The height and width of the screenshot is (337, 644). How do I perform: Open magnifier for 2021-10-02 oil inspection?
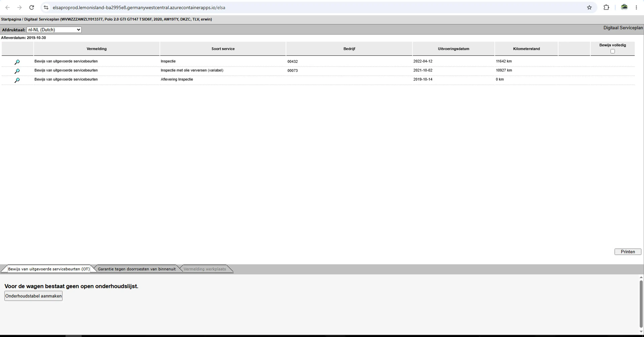(17, 71)
